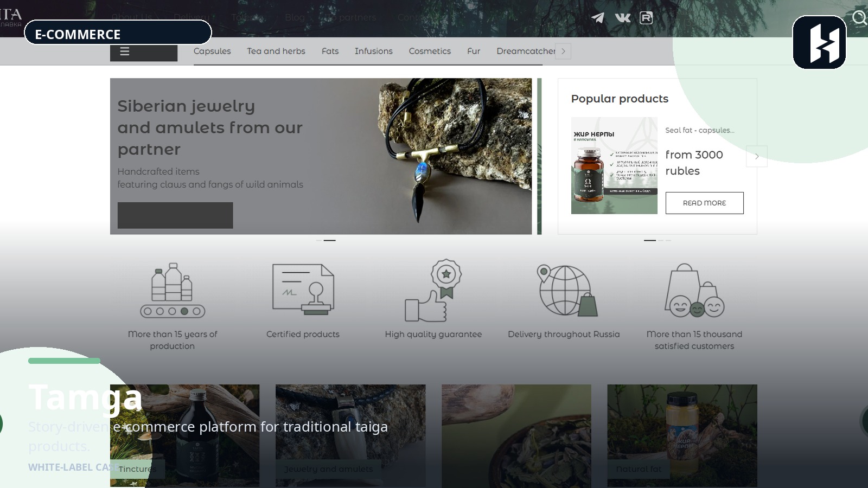Expand more categories with the right chevron
Screen dimensions: 868x488
tap(563, 51)
